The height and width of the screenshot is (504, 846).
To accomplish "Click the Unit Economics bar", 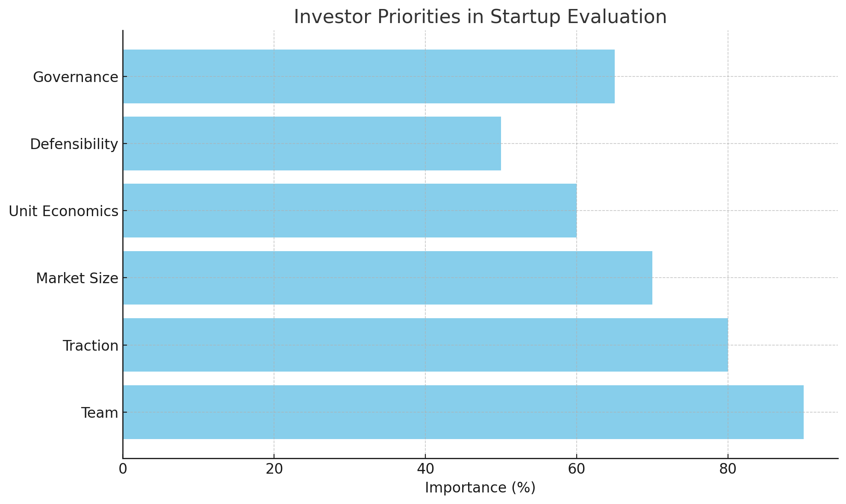I will [350, 211].
